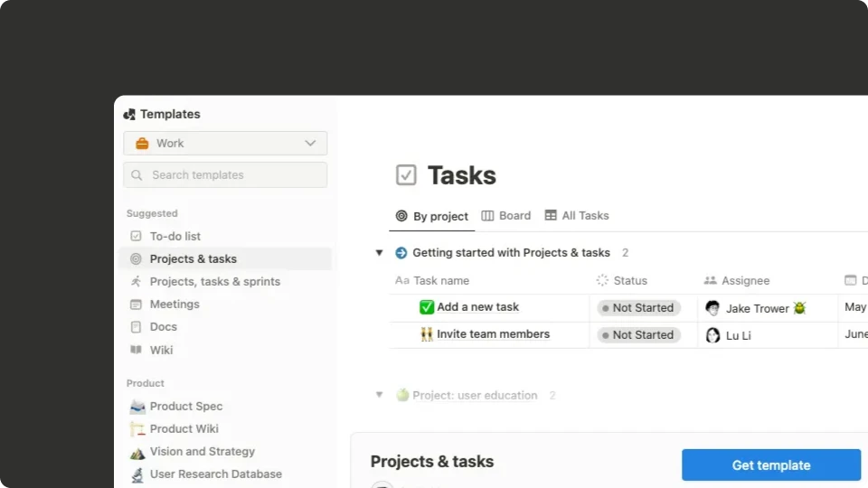Click the Templates shapes icon in header
Screen dimensions: 868x488
129,114
